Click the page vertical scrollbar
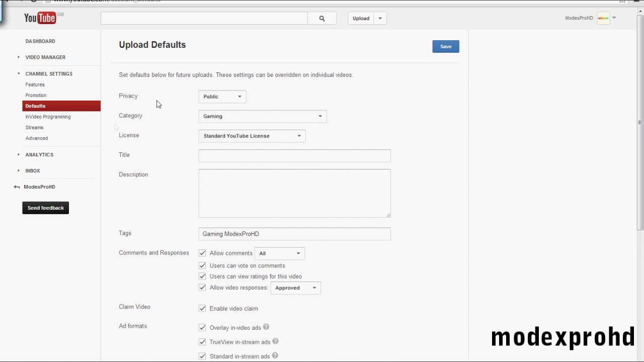This screenshot has width=644, height=362. click(640, 122)
